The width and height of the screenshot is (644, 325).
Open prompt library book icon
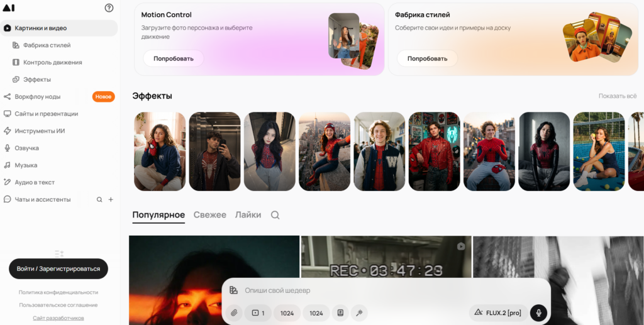(340, 313)
